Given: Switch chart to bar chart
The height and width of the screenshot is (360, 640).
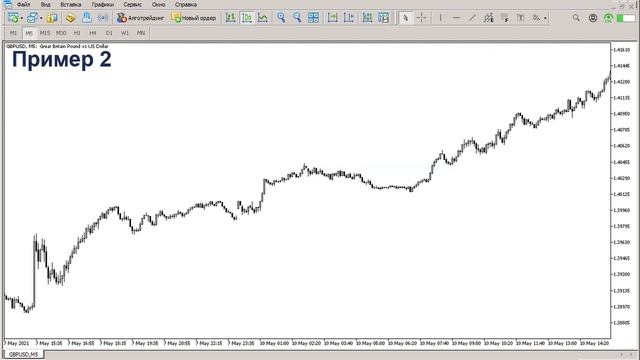Looking at the screenshot, I should 231,18.
